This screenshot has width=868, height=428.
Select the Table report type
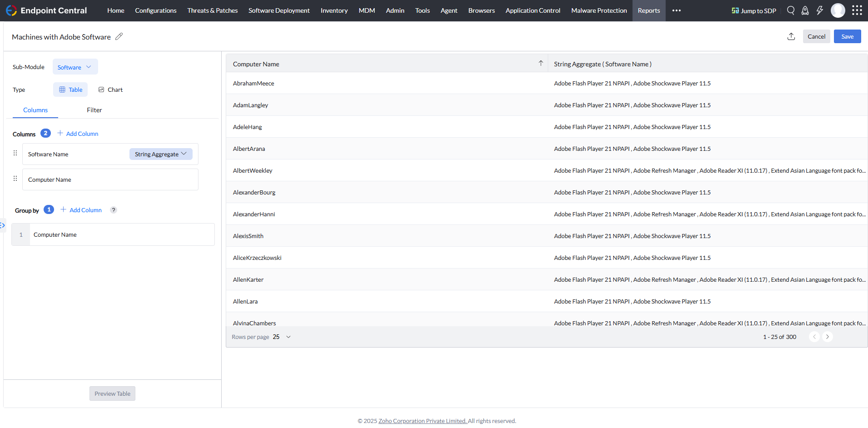70,90
